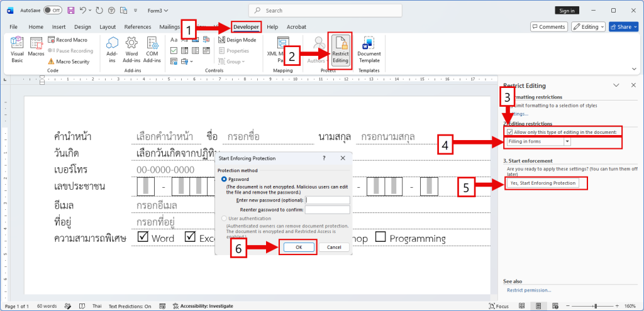
Task: Open the Editing mode dropdown
Action: coord(588,26)
